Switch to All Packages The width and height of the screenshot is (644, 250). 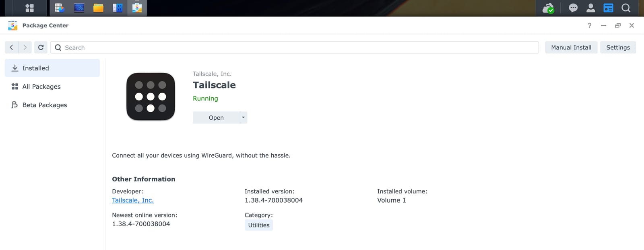coord(41,86)
